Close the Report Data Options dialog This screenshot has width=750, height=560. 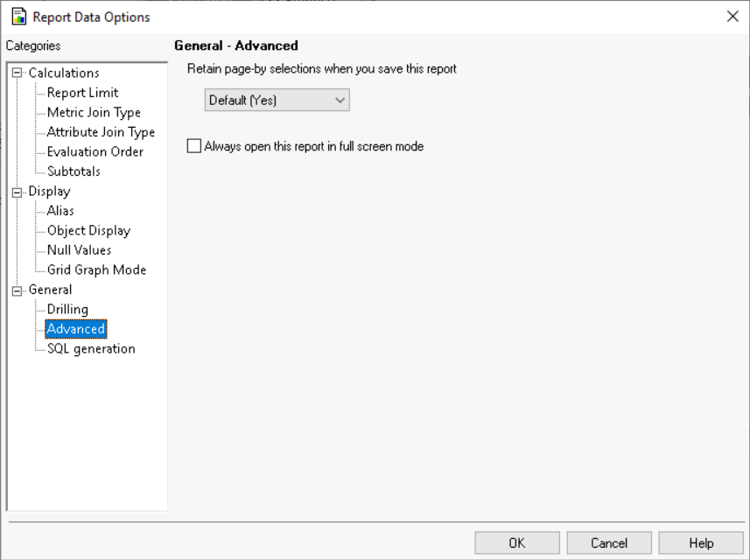732,17
